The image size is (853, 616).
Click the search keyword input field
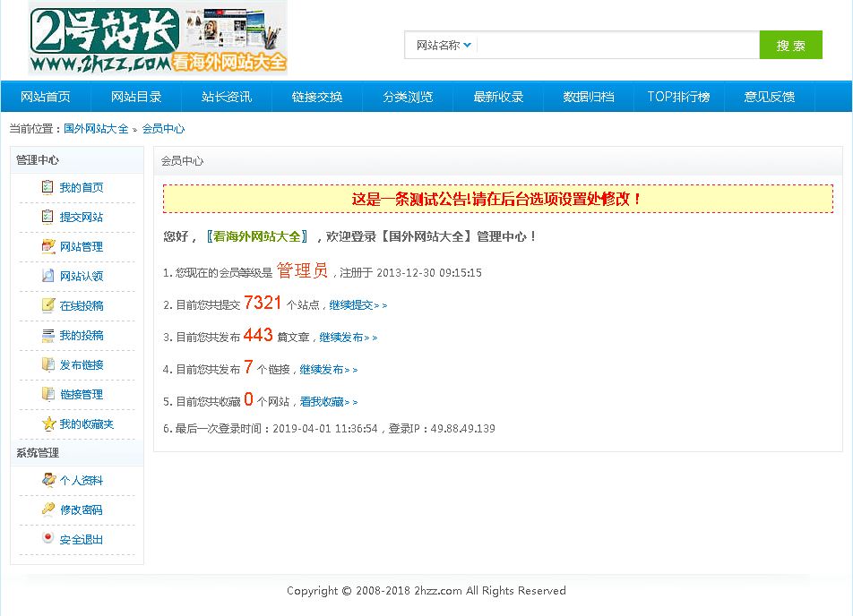pos(618,45)
